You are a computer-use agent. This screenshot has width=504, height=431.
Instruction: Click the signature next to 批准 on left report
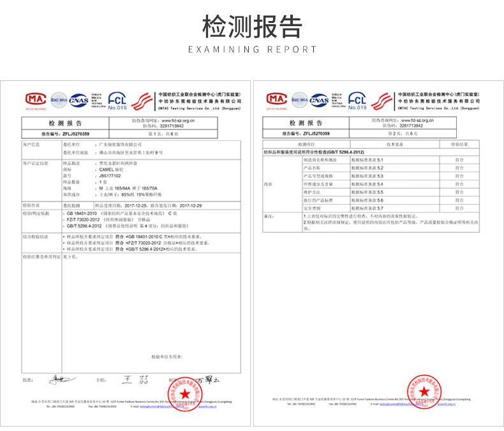point(62,380)
